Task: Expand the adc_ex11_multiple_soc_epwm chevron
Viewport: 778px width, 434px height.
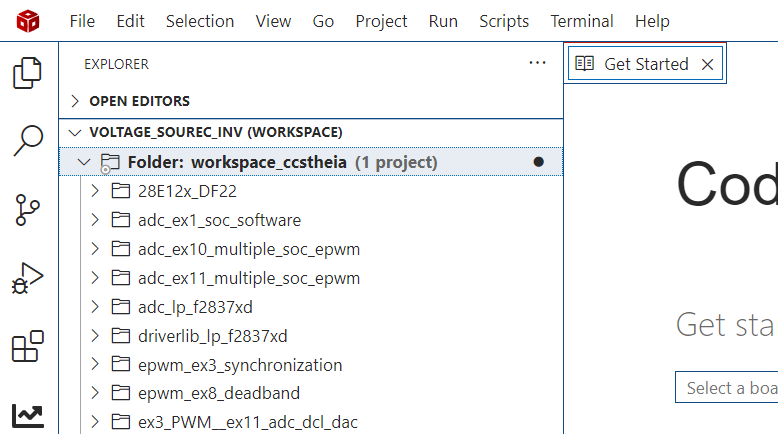Action: pyautogui.click(x=95, y=278)
